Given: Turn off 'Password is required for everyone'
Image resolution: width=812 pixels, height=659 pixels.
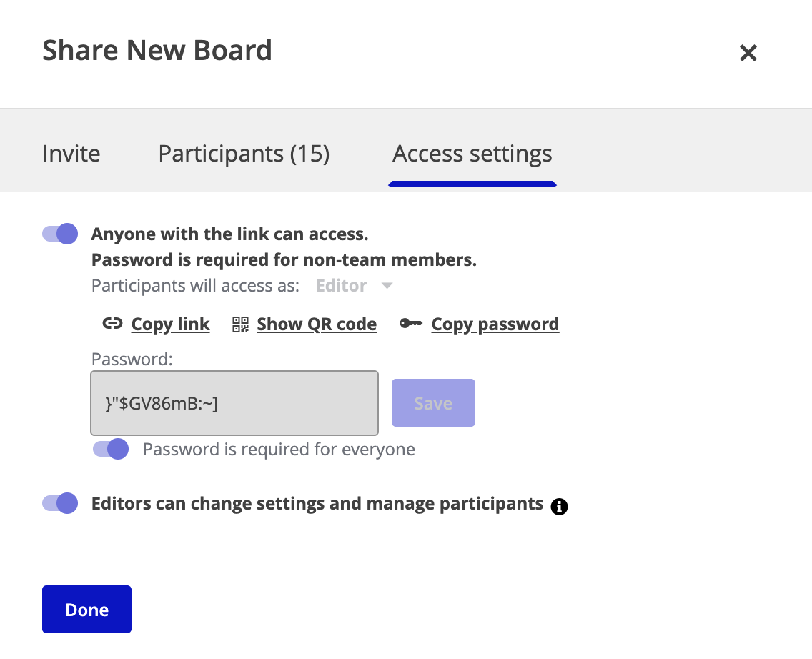Looking at the screenshot, I should click(x=111, y=449).
